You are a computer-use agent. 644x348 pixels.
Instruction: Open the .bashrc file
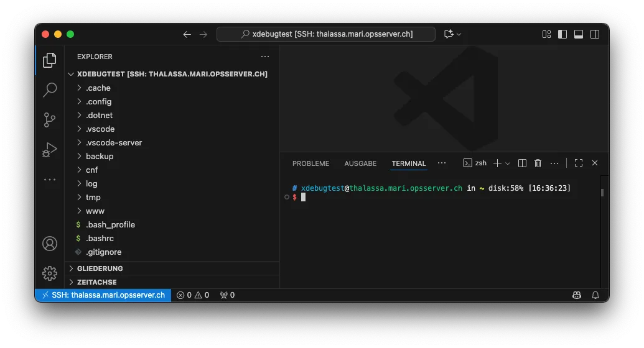click(x=172, y=239)
